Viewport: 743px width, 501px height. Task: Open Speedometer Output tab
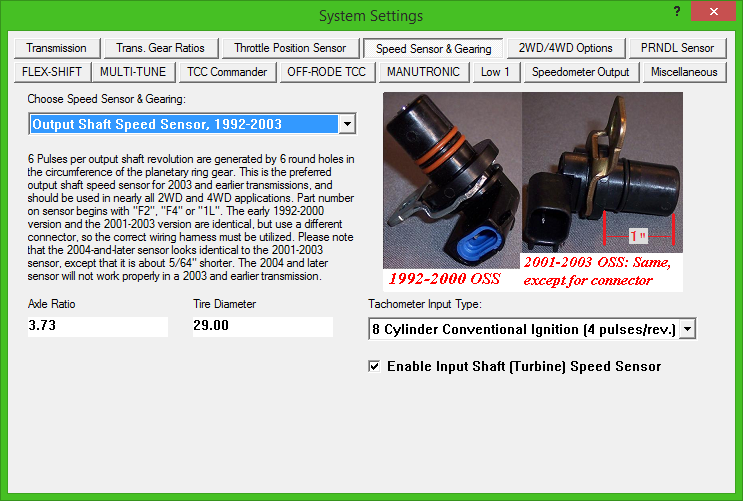580,72
